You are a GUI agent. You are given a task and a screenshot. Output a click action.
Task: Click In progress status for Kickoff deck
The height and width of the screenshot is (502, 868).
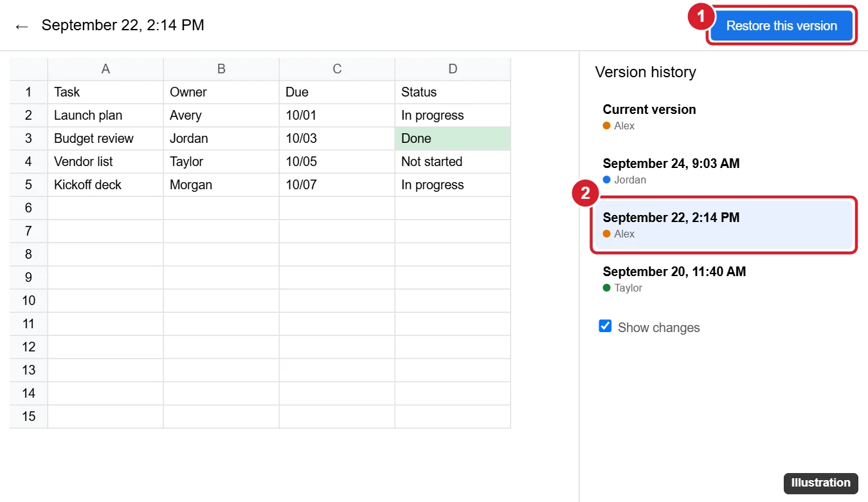(x=453, y=185)
